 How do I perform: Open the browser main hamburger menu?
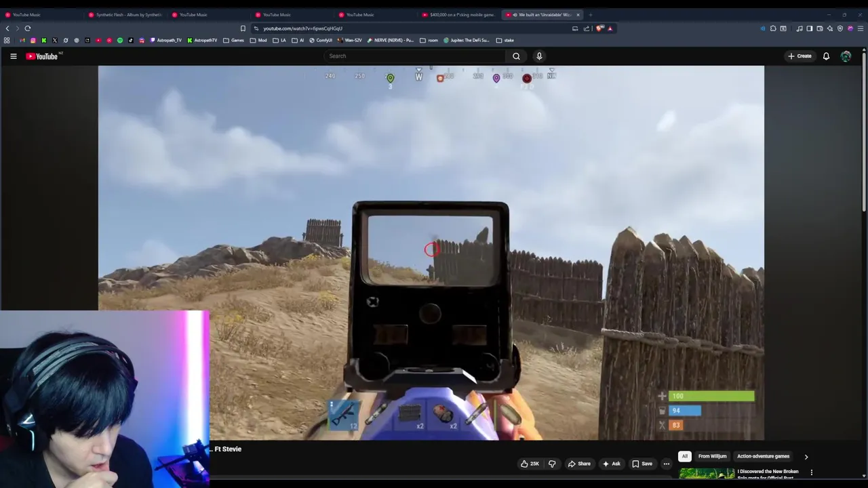[861, 28]
